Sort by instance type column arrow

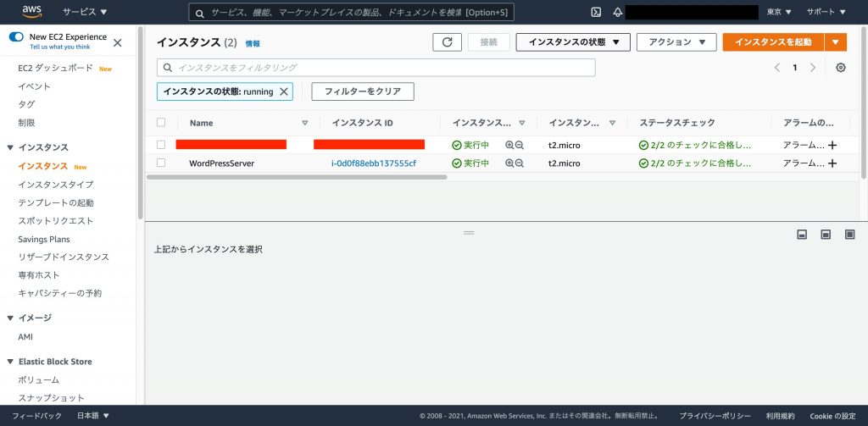click(612, 123)
